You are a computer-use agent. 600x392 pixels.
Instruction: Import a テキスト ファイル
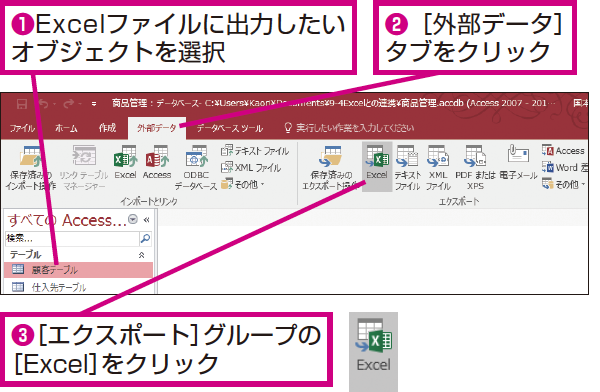coord(254,151)
